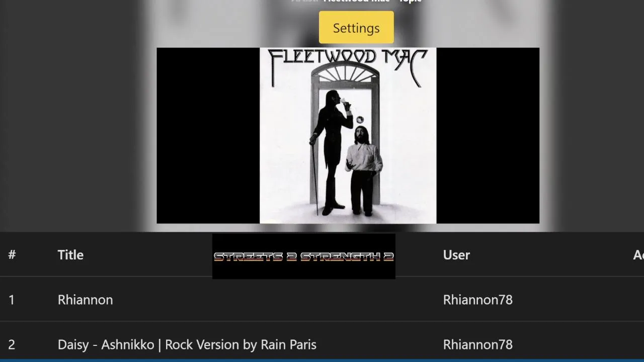Click the bearded man in white shirt
Screen dimensions: 644x362
coord(364,170)
